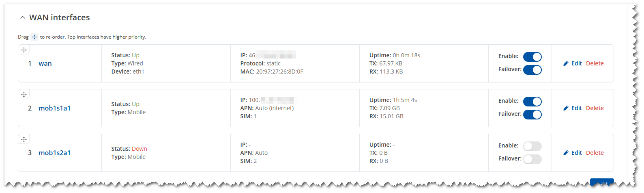Viewport: 644px width, 193px height.
Task: Turn on Failover for mob1s2a1
Action: pos(532,159)
